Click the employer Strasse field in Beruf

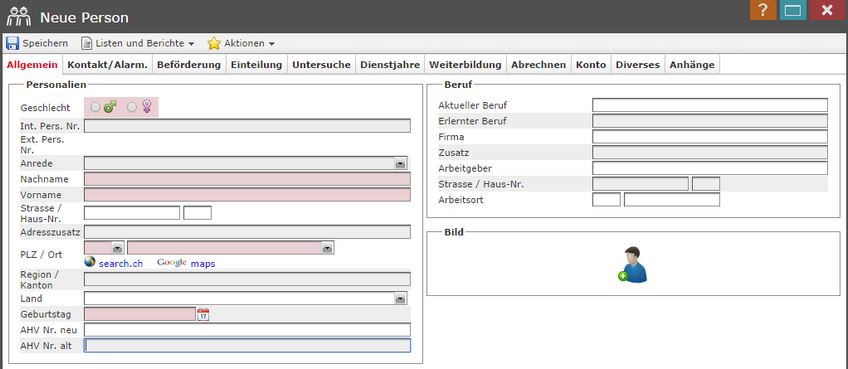click(640, 184)
